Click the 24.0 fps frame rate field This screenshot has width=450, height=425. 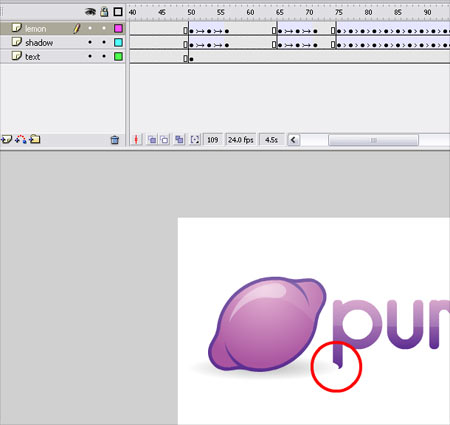pos(241,140)
